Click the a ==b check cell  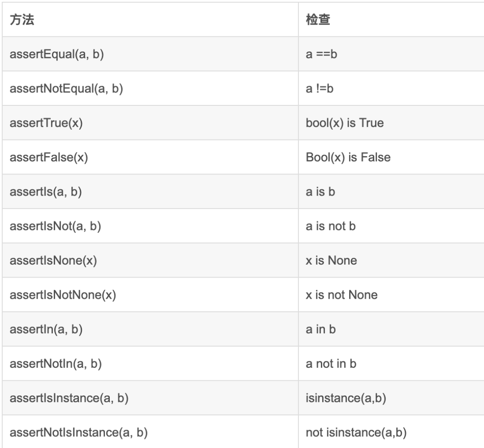[x=391, y=54]
